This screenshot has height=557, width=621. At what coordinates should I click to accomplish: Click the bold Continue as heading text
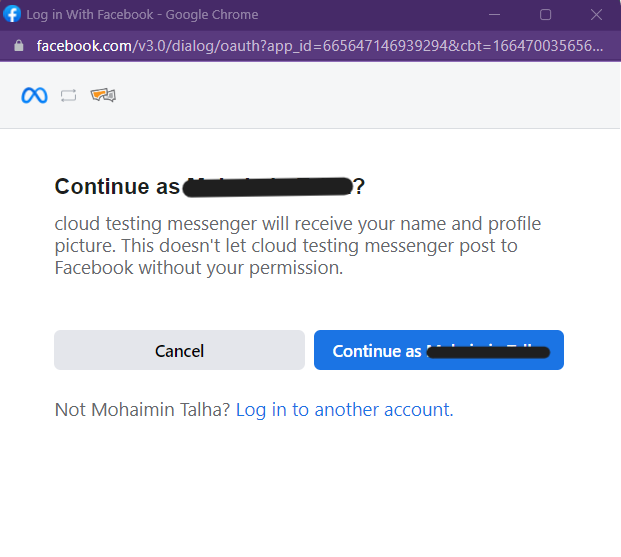click(x=117, y=186)
